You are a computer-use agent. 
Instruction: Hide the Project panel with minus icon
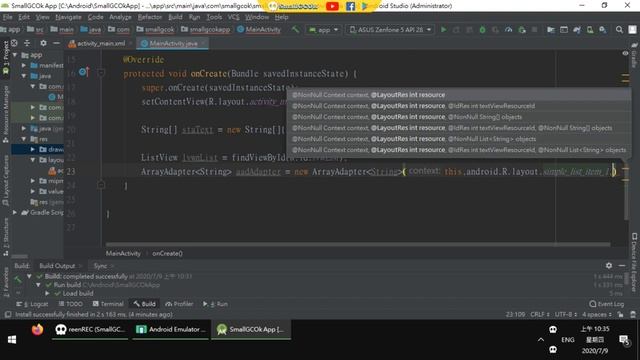[56, 43]
